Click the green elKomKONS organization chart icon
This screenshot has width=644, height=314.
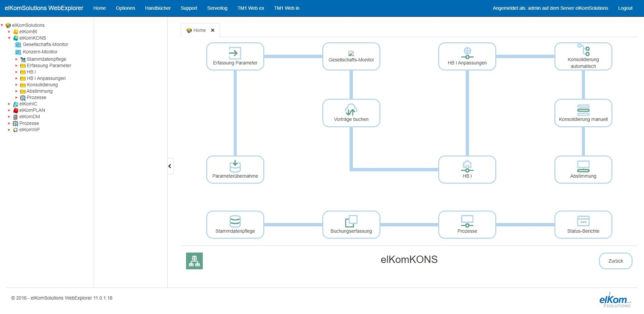tap(194, 261)
